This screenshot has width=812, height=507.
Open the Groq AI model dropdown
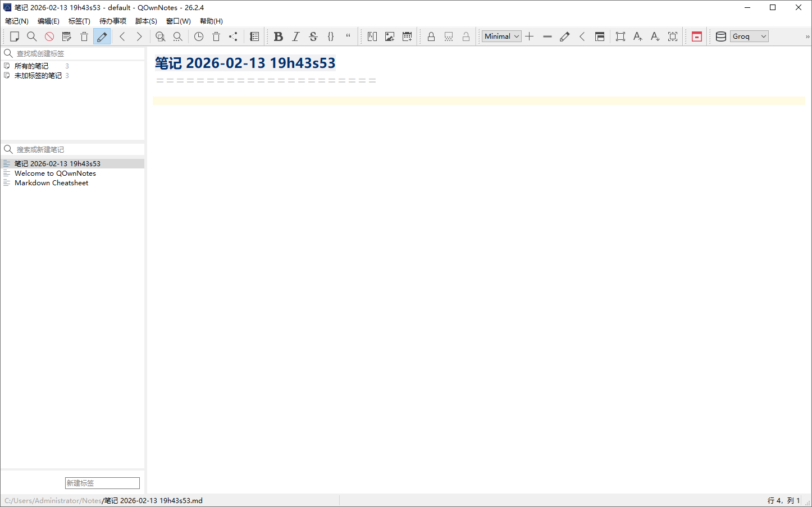[749, 36]
